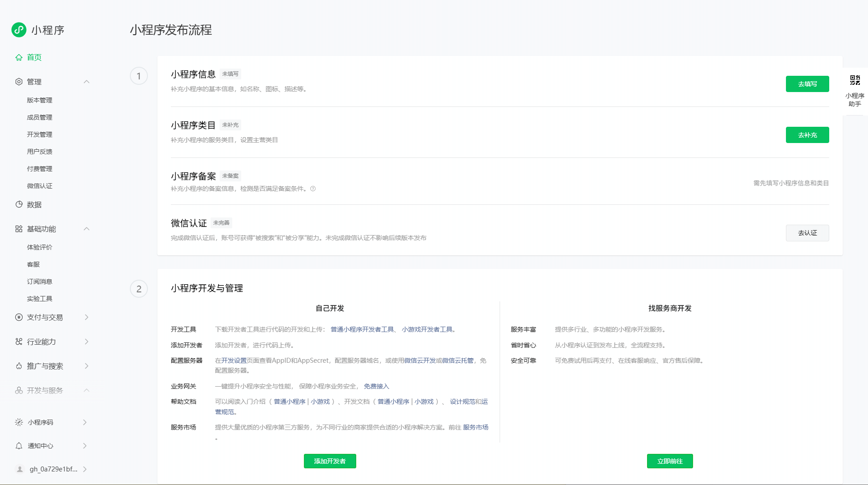This screenshot has height=485, width=868.
Task: Click the 微信云开发 link
Action: (x=420, y=360)
